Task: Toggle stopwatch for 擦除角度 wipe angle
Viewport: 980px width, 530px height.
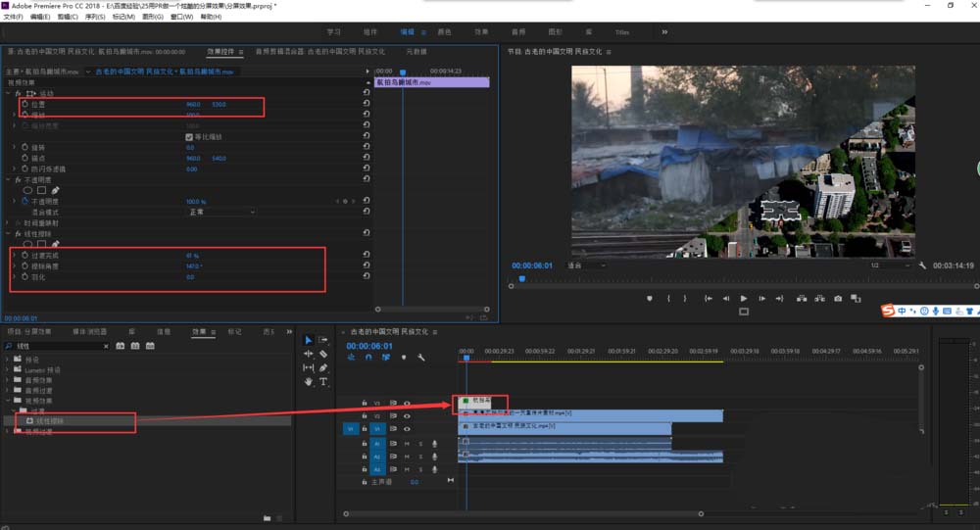Action: (25, 266)
